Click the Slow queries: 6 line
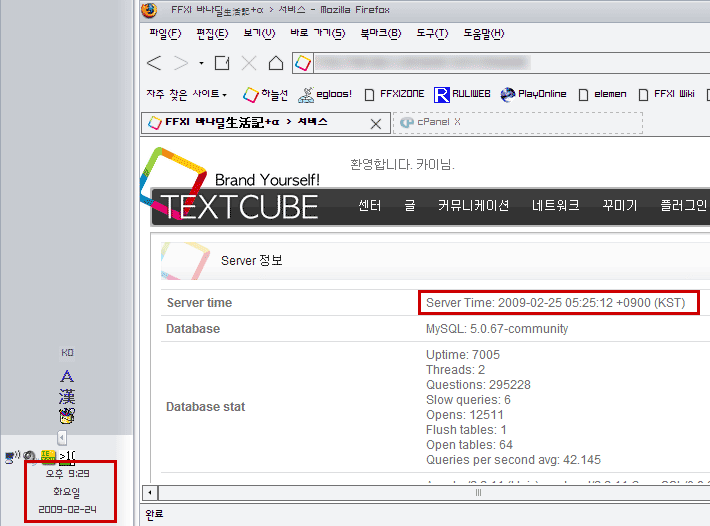 [x=468, y=400]
